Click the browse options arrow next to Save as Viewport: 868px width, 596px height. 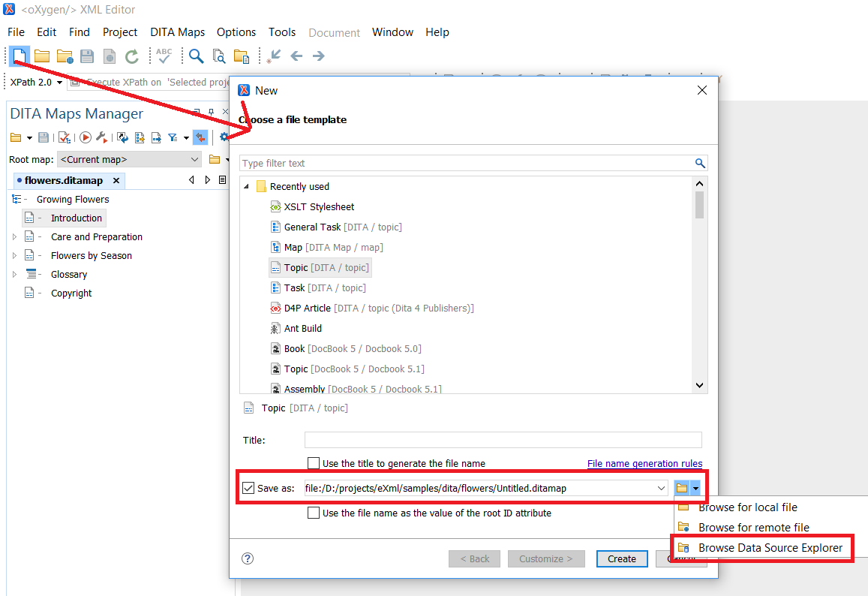point(695,488)
